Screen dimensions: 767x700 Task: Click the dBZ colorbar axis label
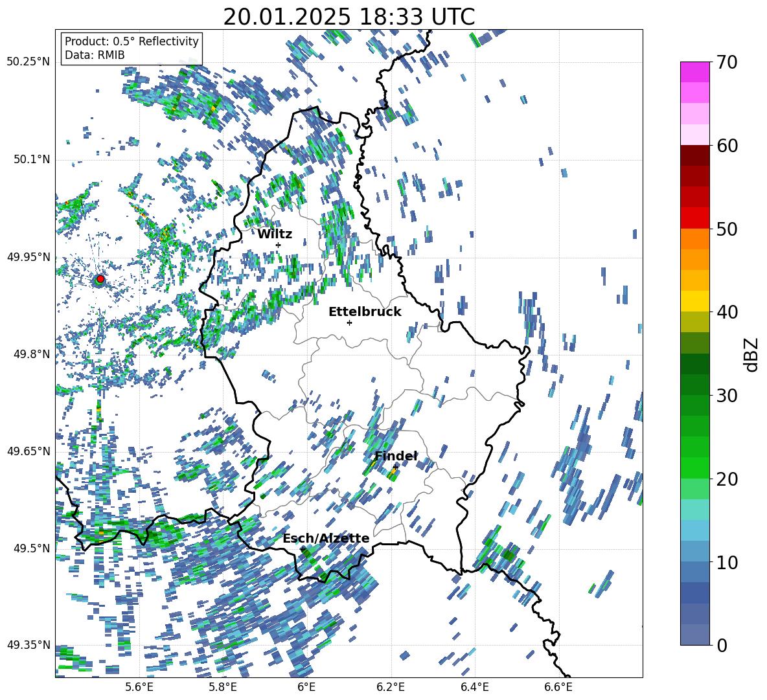(x=752, y=354)
